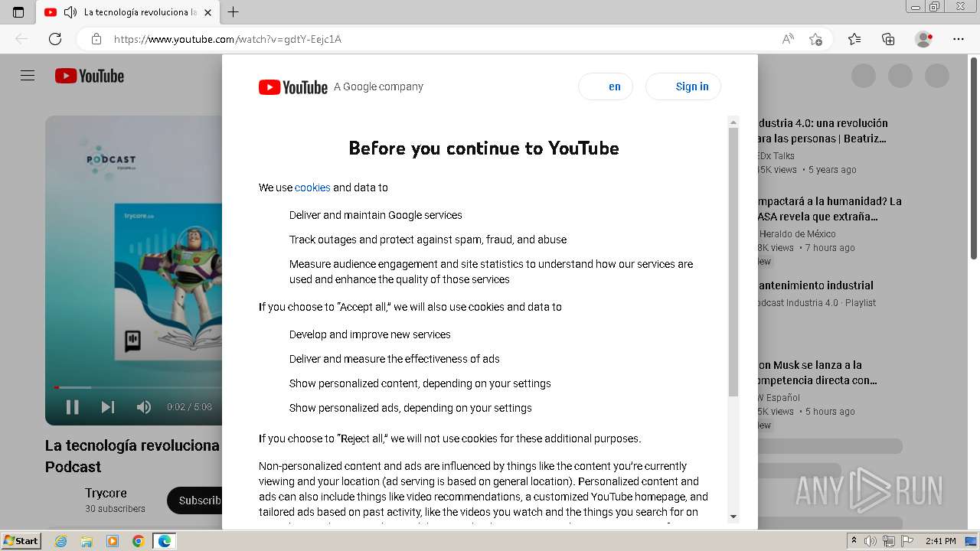Viewport: 980px width, 551px height.
Task: Click the podcast badge icon on the video
Action: [132, 341]
